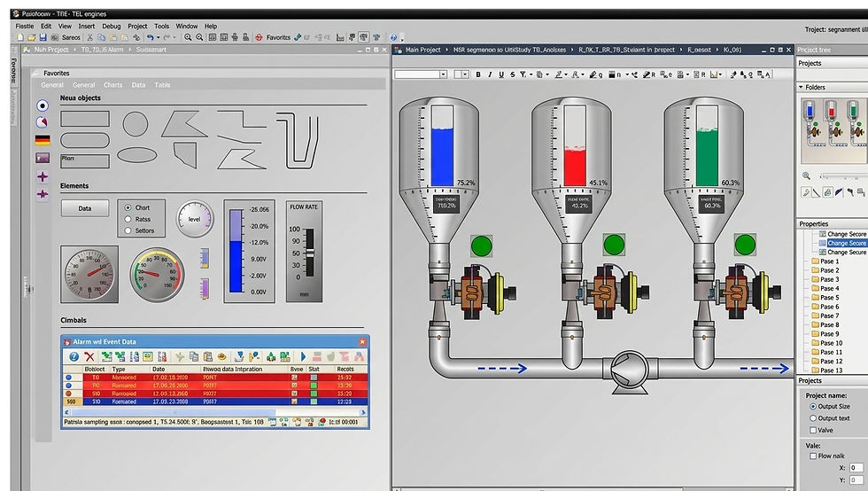Click the Underline formatting icon
This screenshot has width=868, height=491.
(x=501, y=74)
